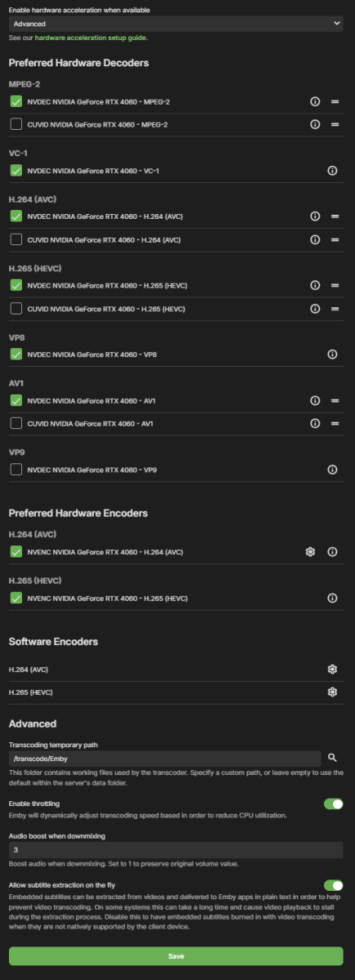Uncheck NVDEC MPEG-2 decoder
The width and height of the screenshot is (355, 980).
(16, 102)
